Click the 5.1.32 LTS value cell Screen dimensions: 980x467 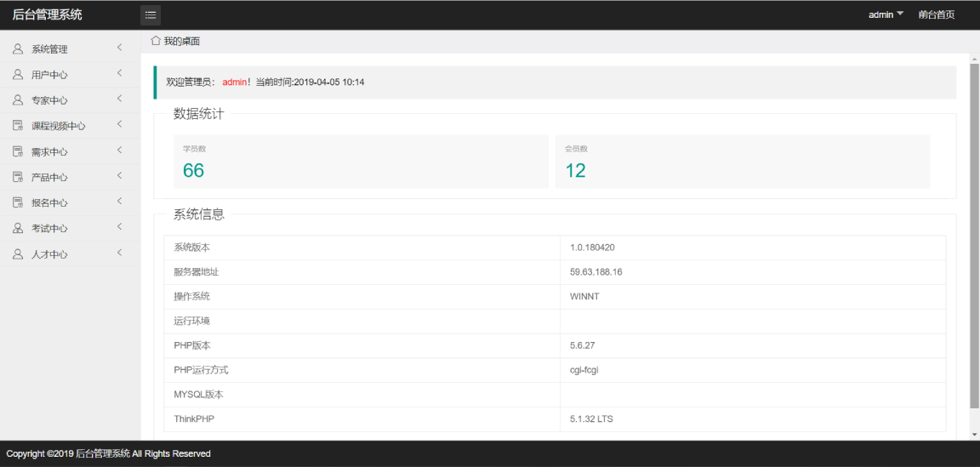point(753,419)
